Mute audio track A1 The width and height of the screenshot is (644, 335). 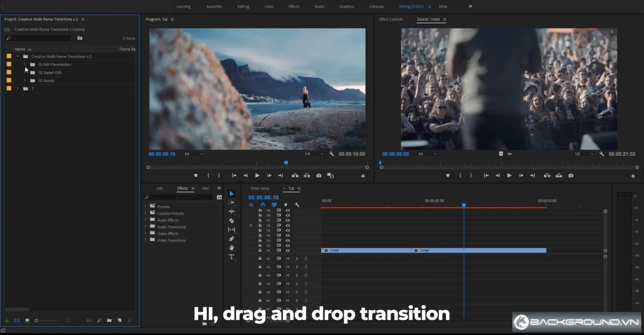pyautogui.click(x=288, y=259)
